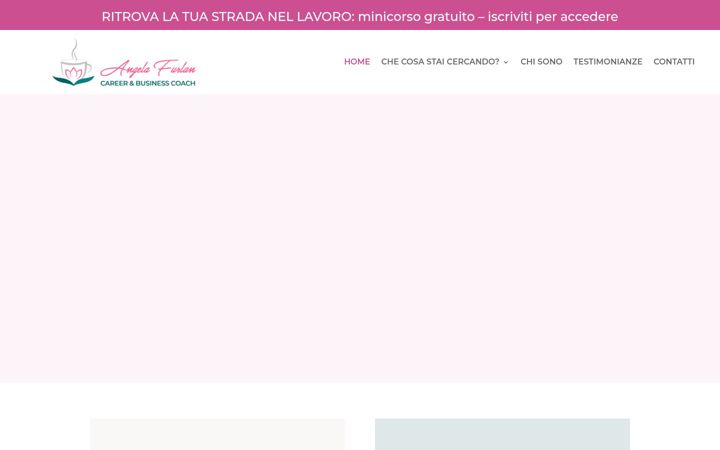Navigate to TESTIMONIANZE
This screenshot has height=450, width=720.
click(608, 62)
